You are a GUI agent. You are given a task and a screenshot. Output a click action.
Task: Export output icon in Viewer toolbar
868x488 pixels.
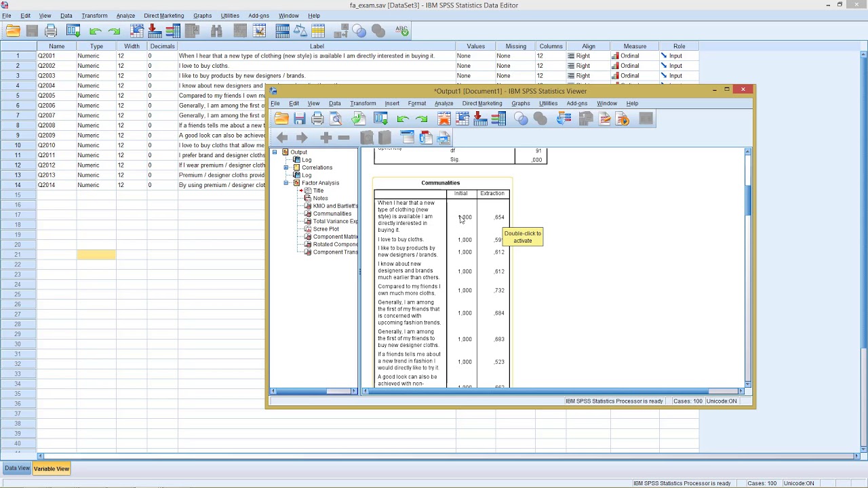pos(358,119)
